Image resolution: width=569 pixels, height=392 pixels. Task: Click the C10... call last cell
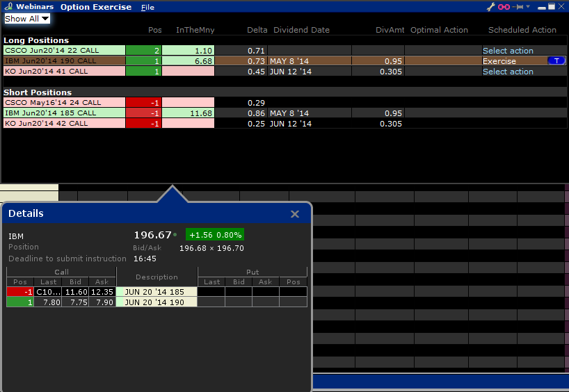48,292
